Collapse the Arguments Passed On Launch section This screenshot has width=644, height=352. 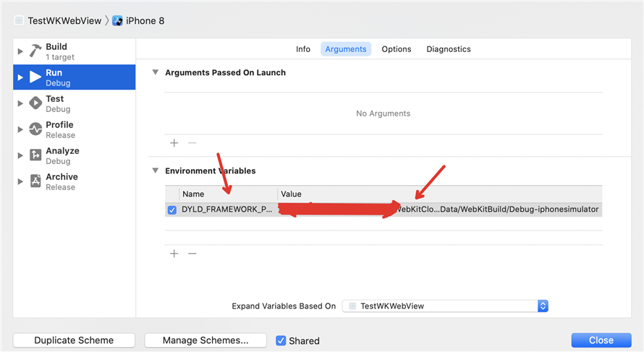coord(155,72)
